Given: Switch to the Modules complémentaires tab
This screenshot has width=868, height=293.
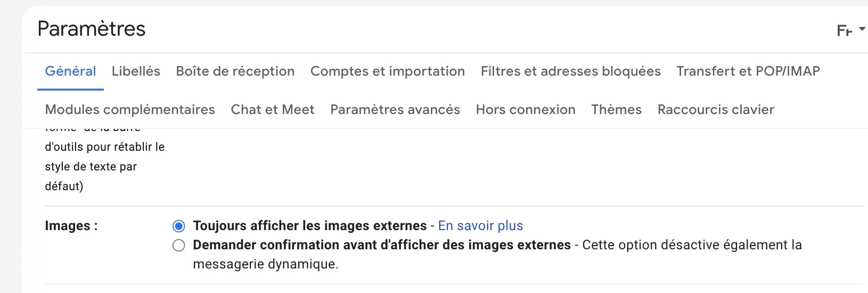Looking at the screenshot, I should (x=130, y=110).
